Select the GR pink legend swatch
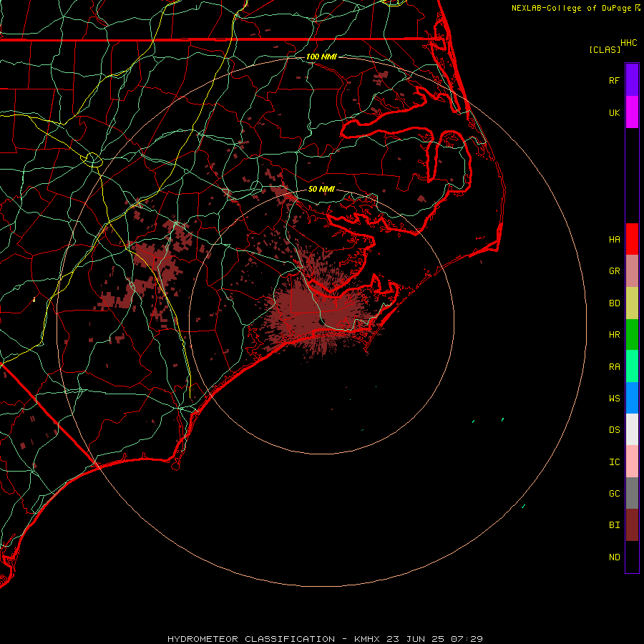Screen dimensions: 644x644 tap(632, 271)
